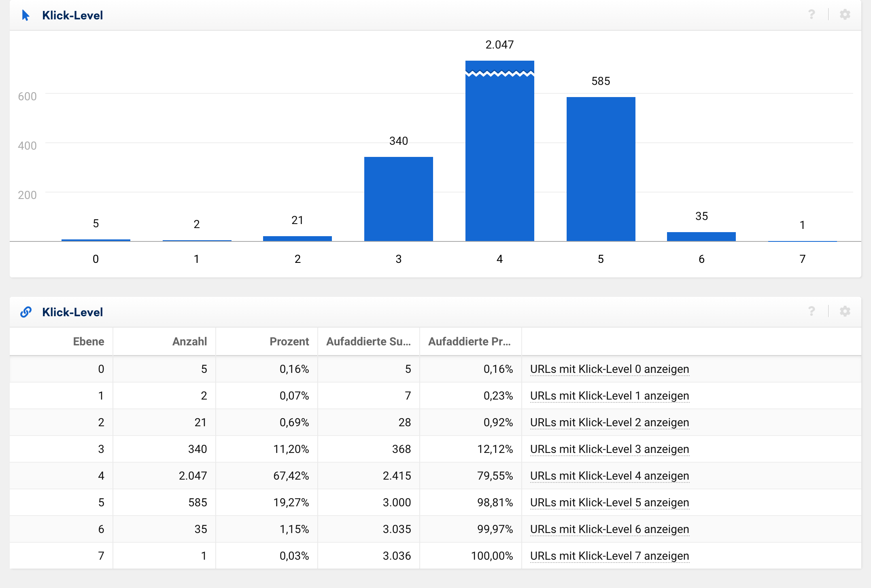This screenshot has height=588, width=871.
Task: Open URLs mit Klick-Level 3 anzeigen link
Action: click(610, 449)
